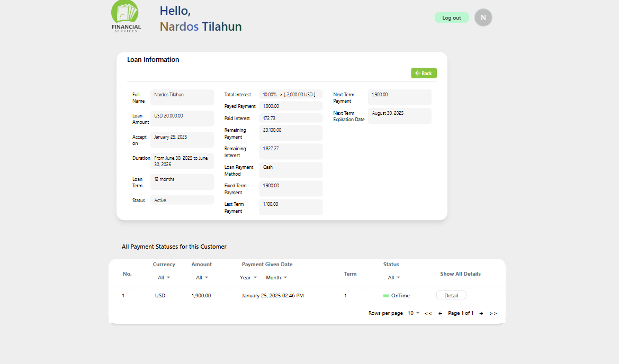The image size is (619, 364).
Task: Click the Status field showing Active
Action: click(182, 199)
